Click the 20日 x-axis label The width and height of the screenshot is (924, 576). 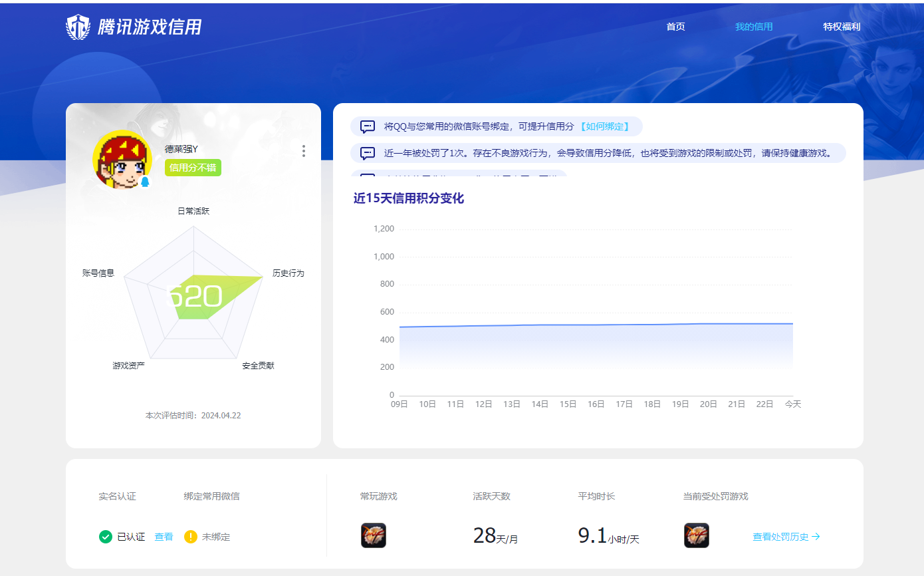click(x=709, y=404)
